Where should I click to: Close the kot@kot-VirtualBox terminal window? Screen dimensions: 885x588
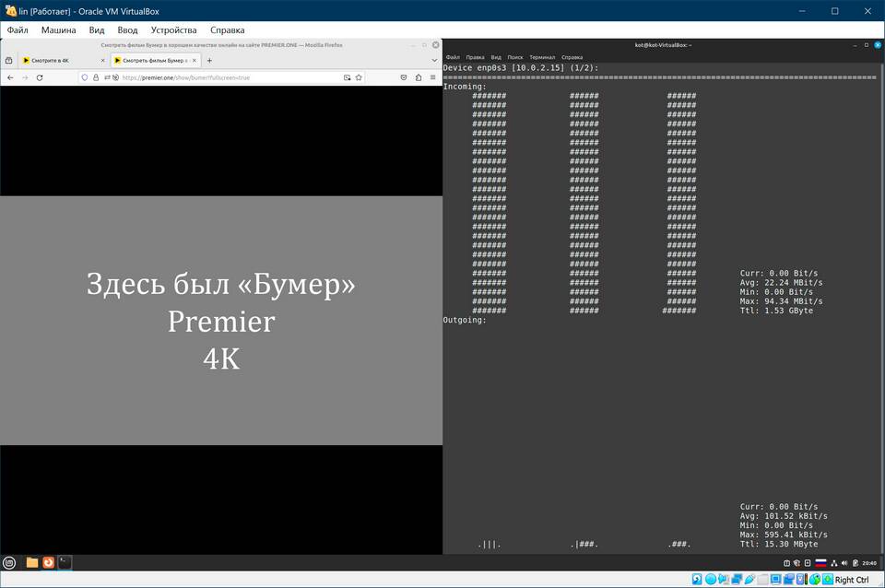[x=878, y=44]
